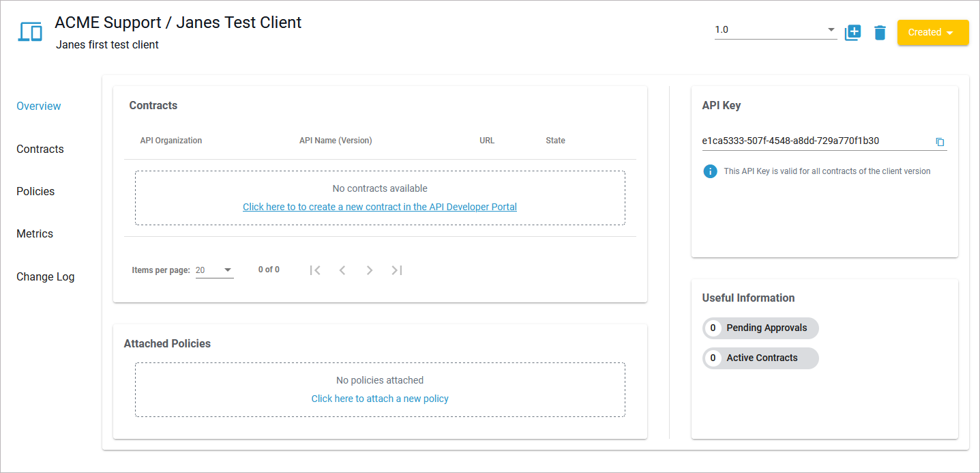This screenshot has height=473, width=980.
Task: Select the Overview navigation item
Action: 38,106
